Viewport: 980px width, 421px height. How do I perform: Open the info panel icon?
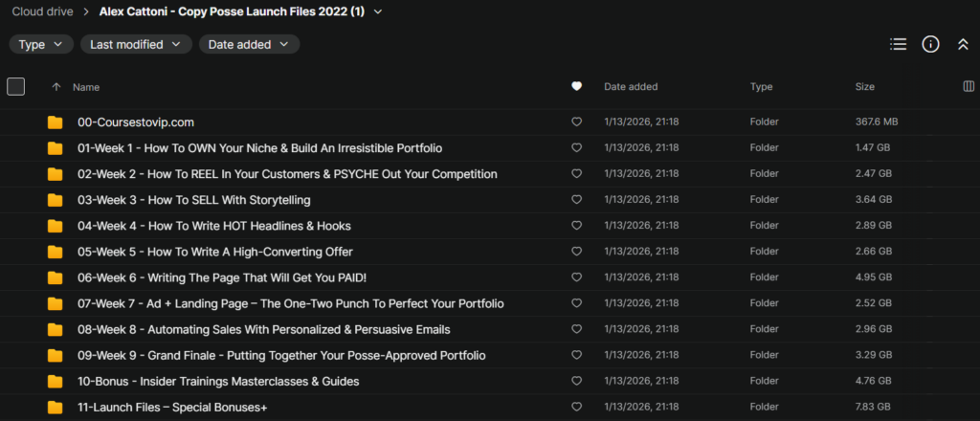coord(930,44)
